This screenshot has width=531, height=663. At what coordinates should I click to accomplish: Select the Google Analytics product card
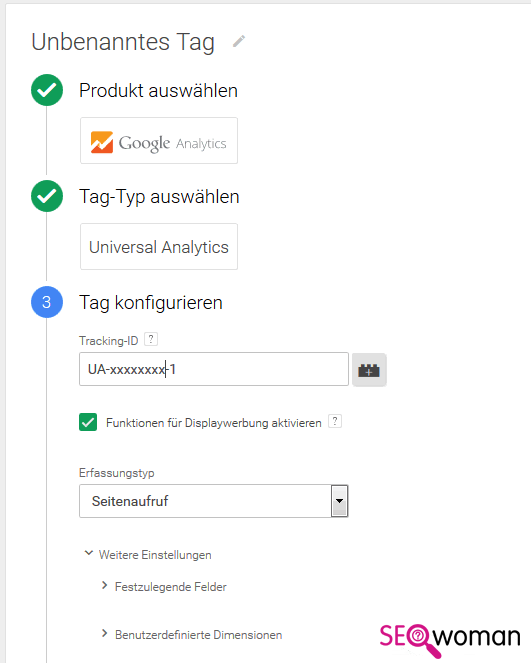(x=159, y=141)
